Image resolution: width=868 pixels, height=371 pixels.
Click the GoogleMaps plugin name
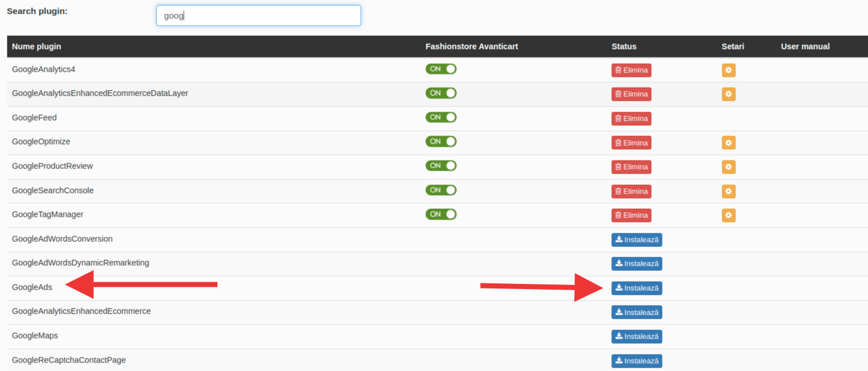[x=35, y=336]
